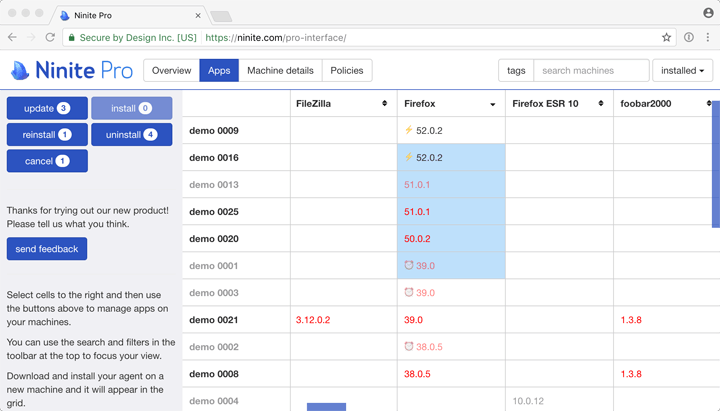Click the browser forward arrow
The image size is (720, 411).
pyautogui.click(x=31, y=37)
